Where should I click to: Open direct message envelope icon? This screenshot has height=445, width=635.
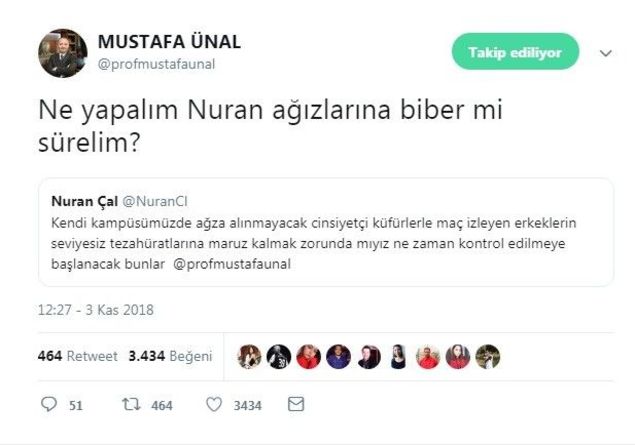tap(296, 405)
